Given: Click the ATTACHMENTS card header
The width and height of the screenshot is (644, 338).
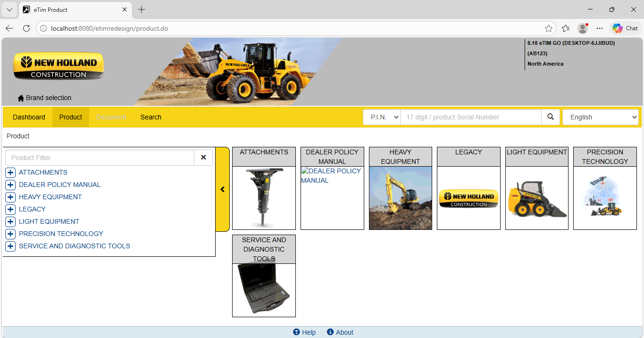Looking at the screenshot, I should point(264,157).
